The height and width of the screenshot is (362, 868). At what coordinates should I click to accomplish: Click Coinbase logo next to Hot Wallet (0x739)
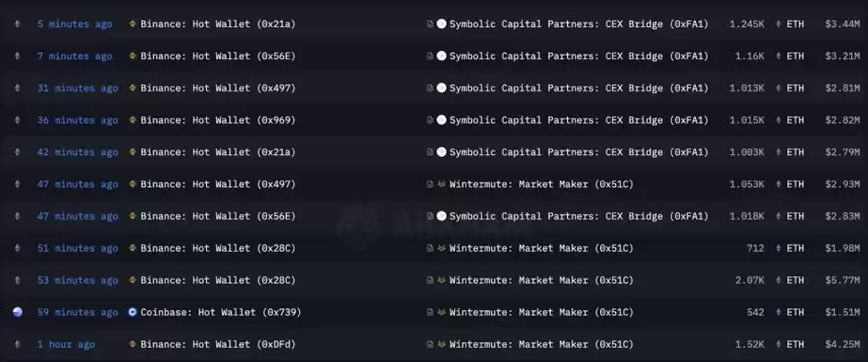(133, 312)
